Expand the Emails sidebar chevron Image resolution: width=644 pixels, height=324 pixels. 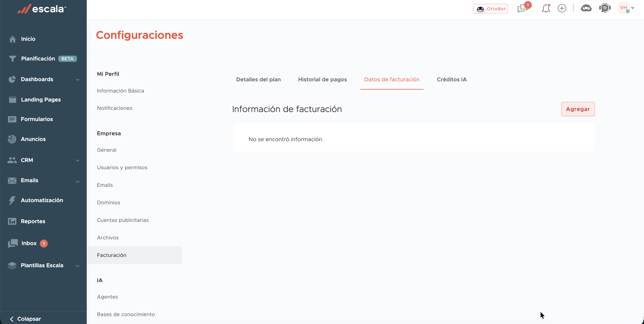[78, 182]
